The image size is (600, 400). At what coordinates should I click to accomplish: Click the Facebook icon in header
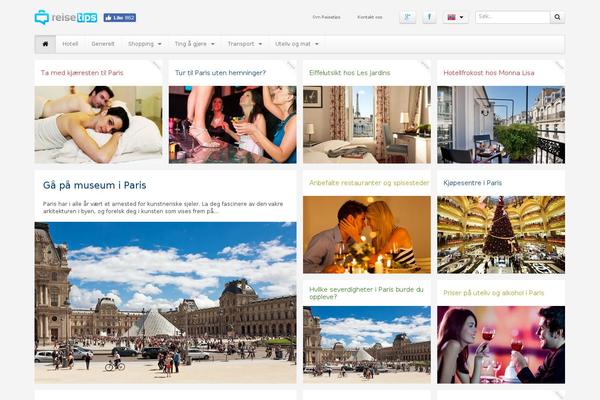[429, 17]
